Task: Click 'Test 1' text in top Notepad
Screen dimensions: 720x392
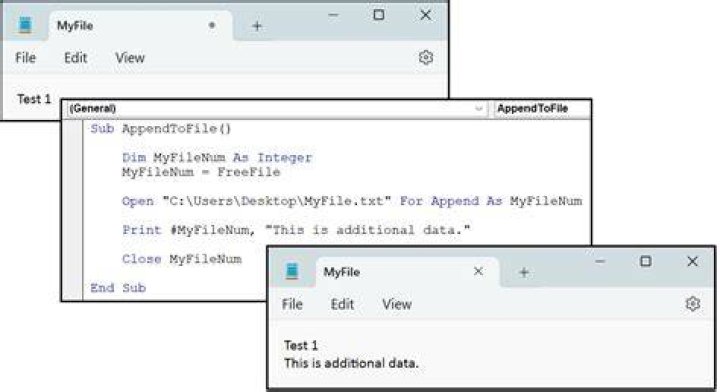Action: [x=34, y=99]
